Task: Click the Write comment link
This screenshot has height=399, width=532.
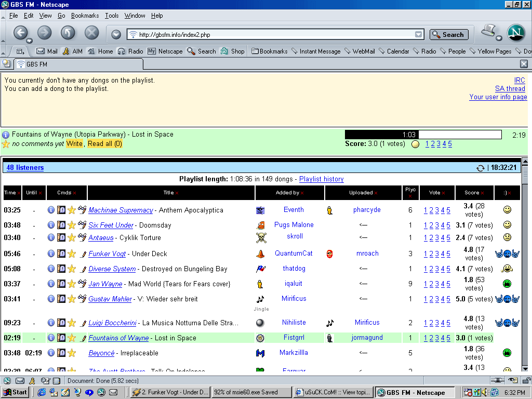Action: (74, 144)
